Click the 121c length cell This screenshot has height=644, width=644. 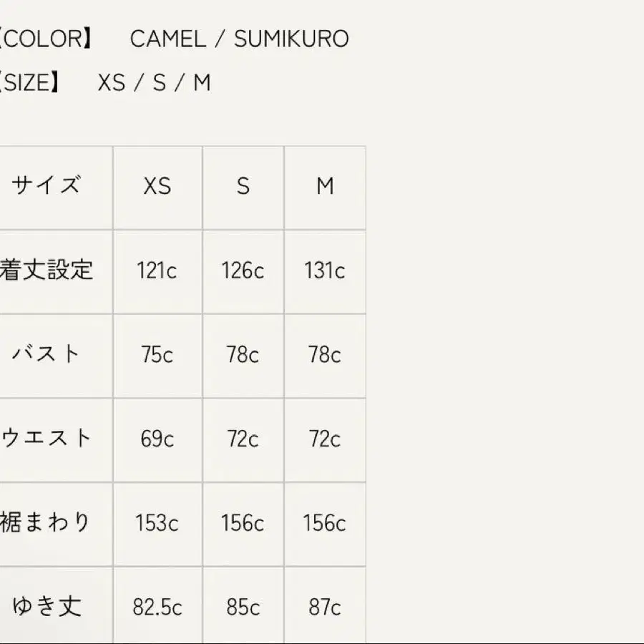[157, 270]
